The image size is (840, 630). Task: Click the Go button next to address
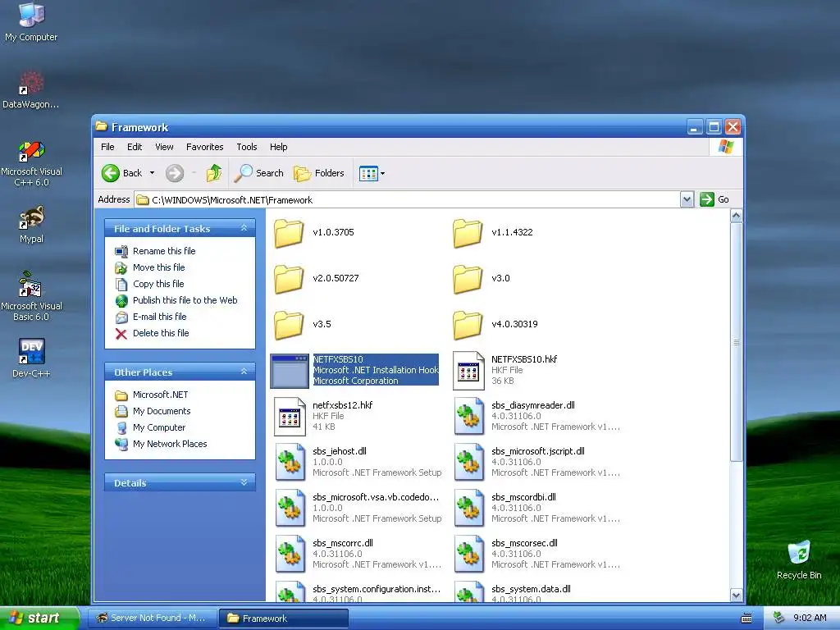[714, 199]
